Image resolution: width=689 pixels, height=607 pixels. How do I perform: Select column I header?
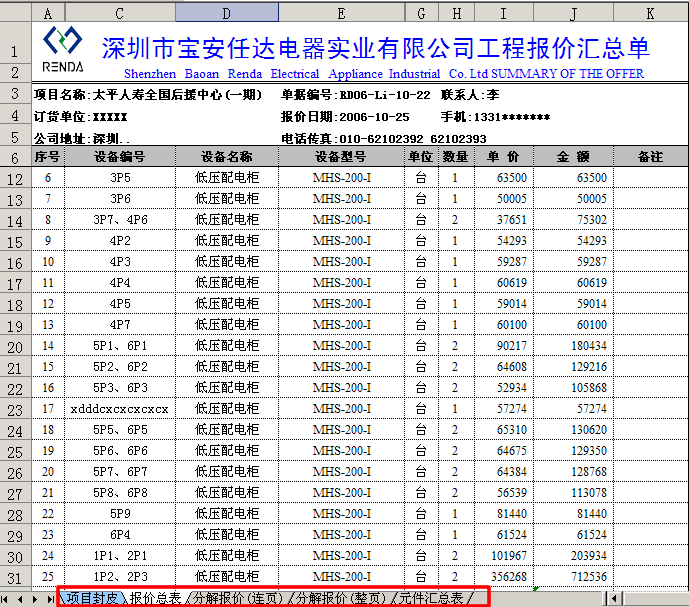click(x=504, y=13)
